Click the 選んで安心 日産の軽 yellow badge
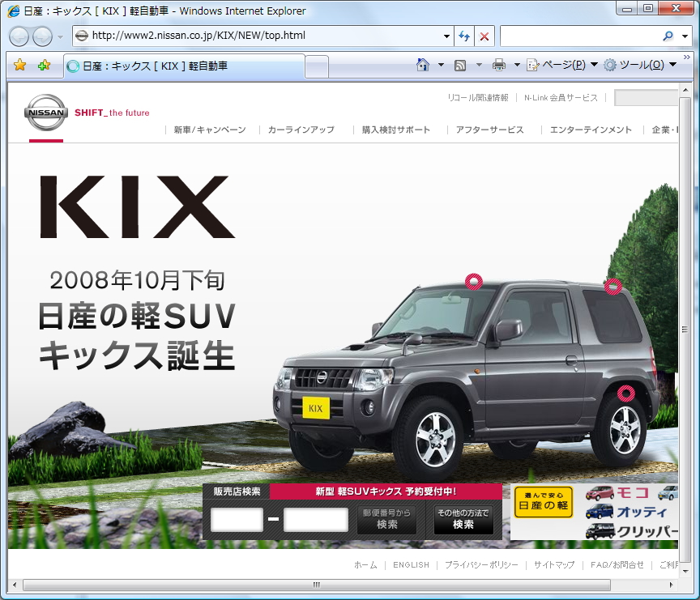The image size is (700, 600). [x=544, y=502]
